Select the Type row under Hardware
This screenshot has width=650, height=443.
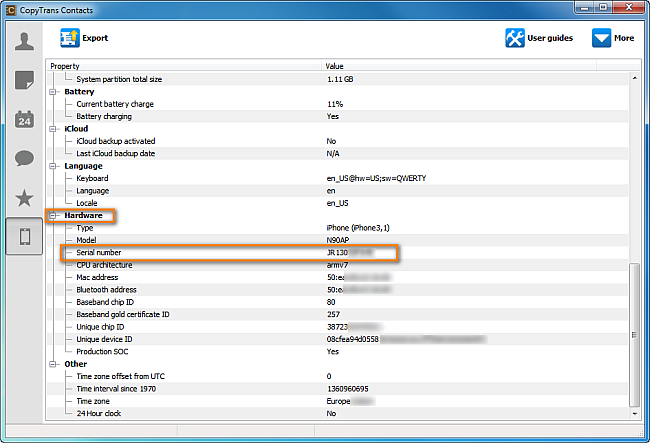click(338, 228)
